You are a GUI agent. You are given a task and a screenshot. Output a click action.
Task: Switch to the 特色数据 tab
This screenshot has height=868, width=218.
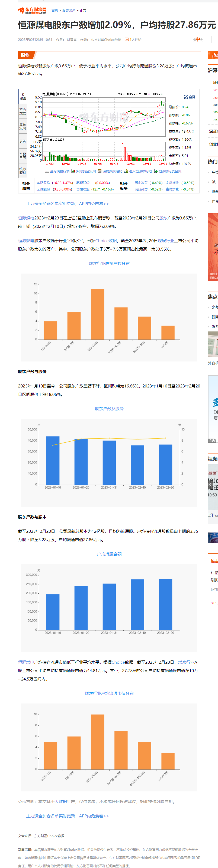(x=23, y=111)
